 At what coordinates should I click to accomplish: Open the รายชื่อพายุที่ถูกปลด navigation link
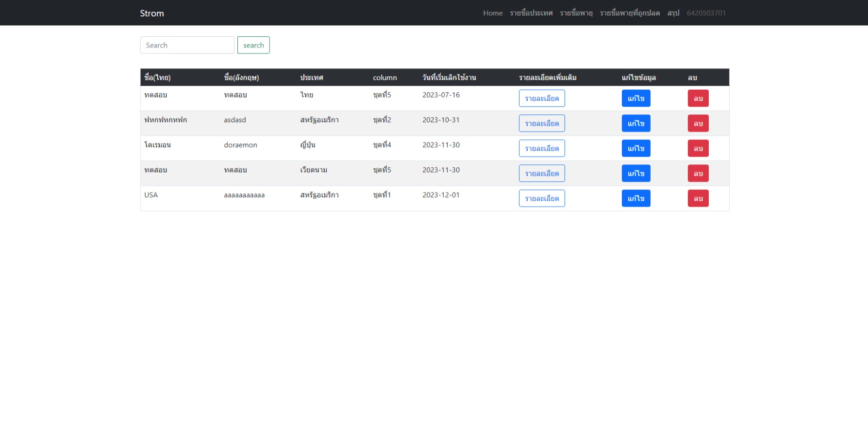click(629, 13)
